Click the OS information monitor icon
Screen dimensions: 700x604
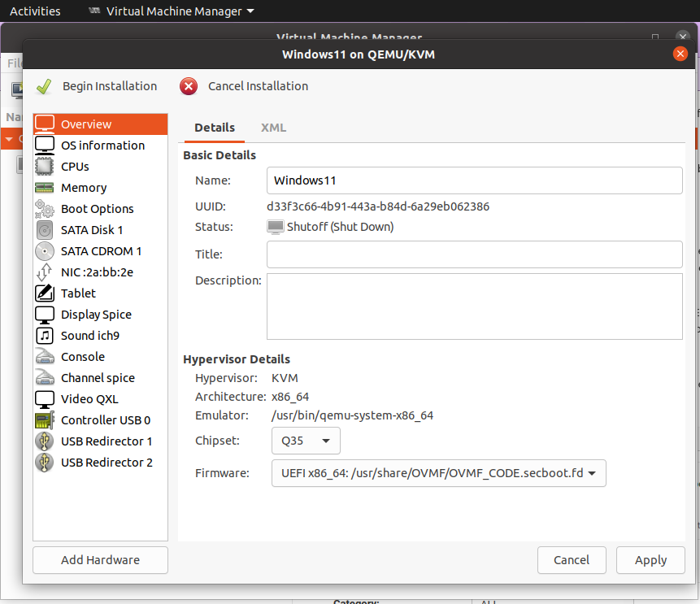(x=45, y=145)
